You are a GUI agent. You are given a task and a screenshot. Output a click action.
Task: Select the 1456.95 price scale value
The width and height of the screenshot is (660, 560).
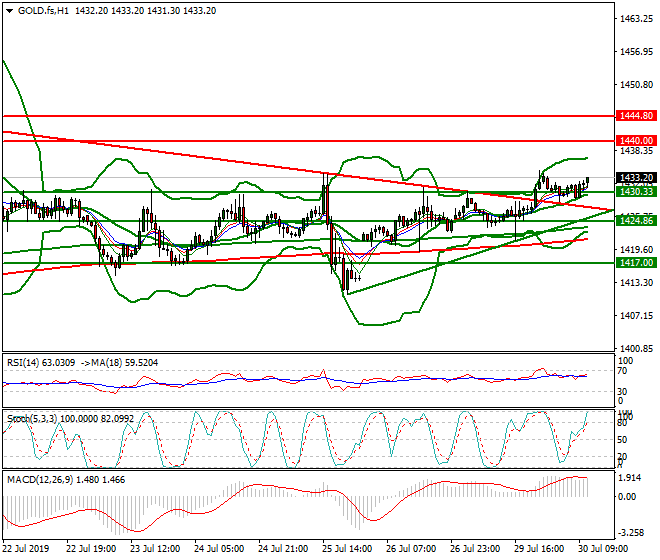tap(636, 52)
